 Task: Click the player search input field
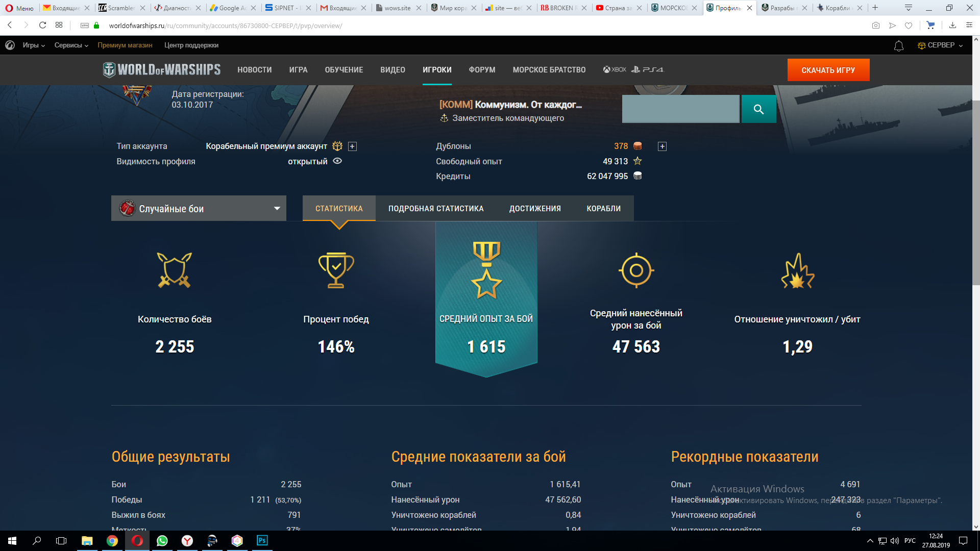coord(680,109)
